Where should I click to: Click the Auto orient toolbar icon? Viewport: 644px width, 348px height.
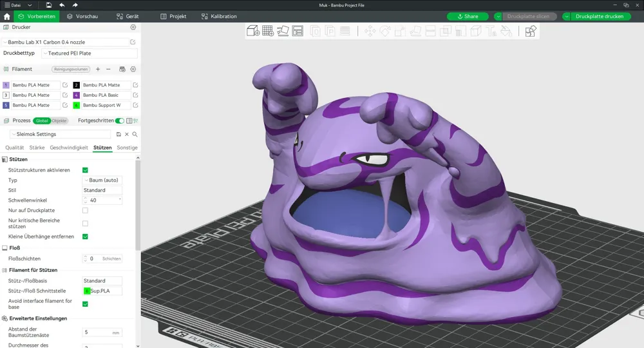point(283,31)
